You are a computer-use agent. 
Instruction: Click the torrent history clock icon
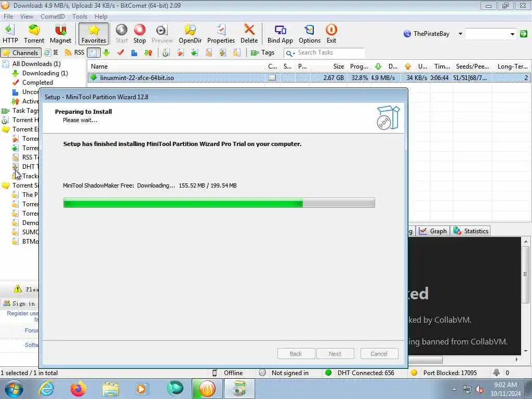(x=166, y=52)
